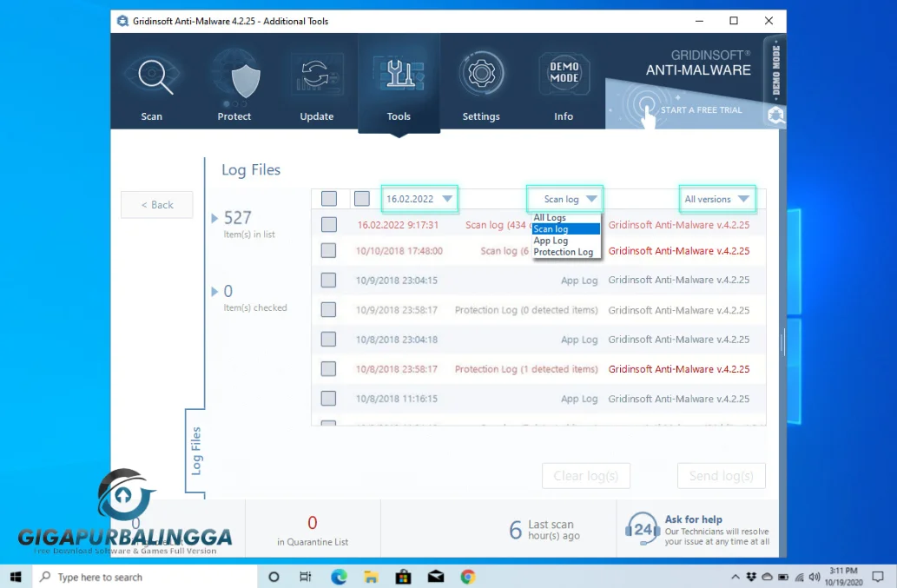This screenshot has width=897, height=588.
Task: Click the Ask for help link
Action: (x=693, y=519)
